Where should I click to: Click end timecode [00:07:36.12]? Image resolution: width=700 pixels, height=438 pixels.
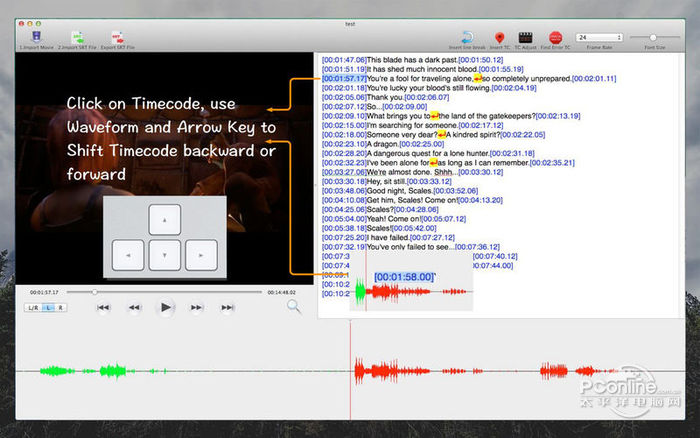click(x=477, y=247)
